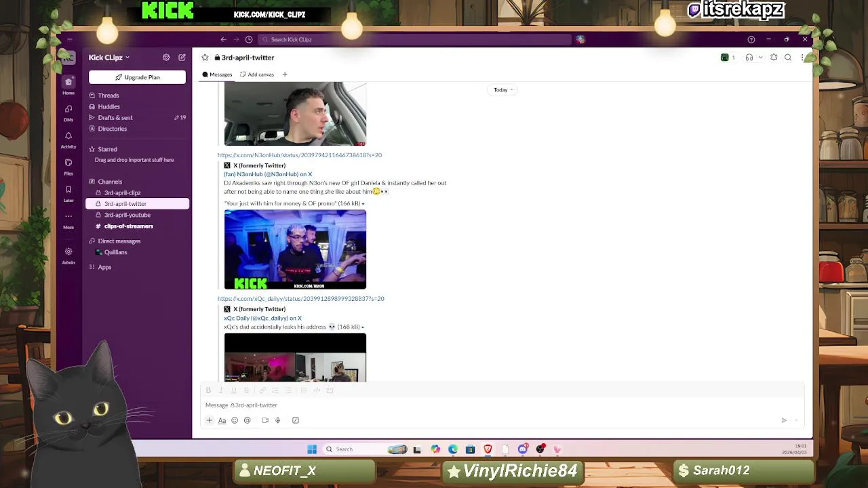Screen dimensions: 868x488
Task: Star the 3rd-april-twitter channel
Action: coord(205,58)
